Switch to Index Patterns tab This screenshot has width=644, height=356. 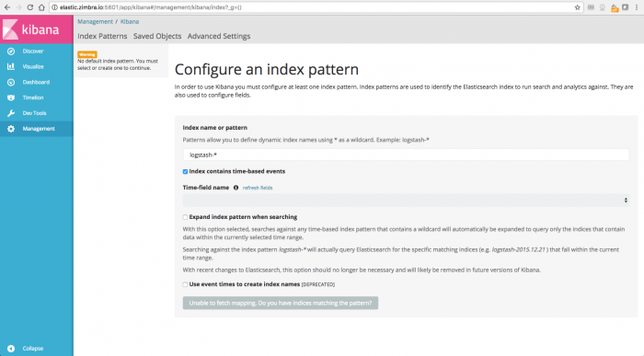[102, 36]
